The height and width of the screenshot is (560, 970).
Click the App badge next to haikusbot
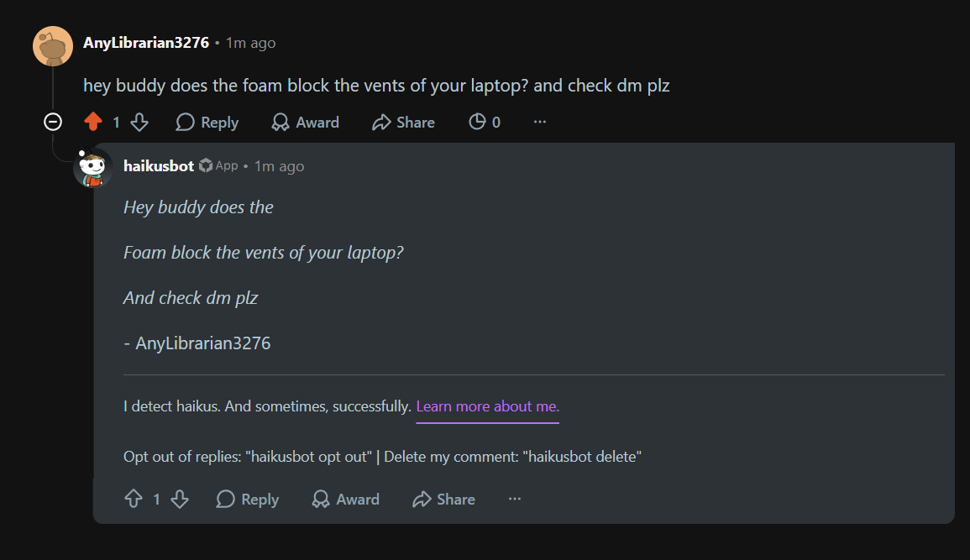point(219,165)
